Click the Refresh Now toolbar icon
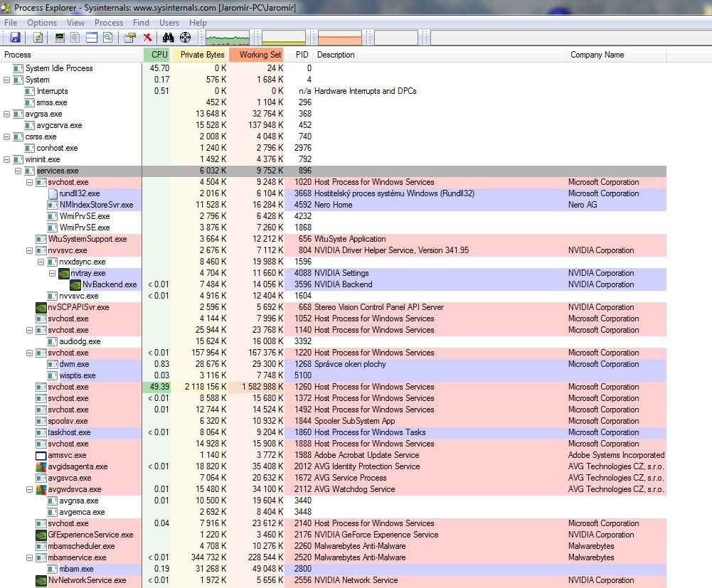This screenshot has height=588, width=712. coord(38,38)
